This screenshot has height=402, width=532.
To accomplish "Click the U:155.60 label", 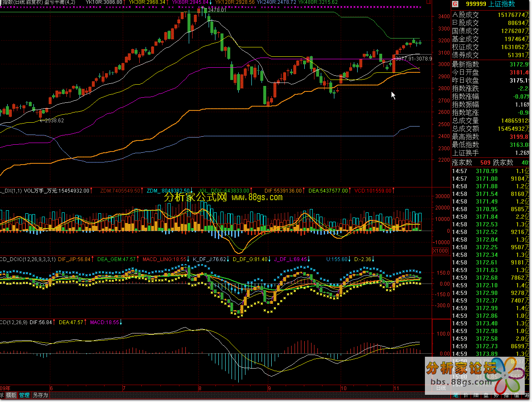I will tap(336, 259).
